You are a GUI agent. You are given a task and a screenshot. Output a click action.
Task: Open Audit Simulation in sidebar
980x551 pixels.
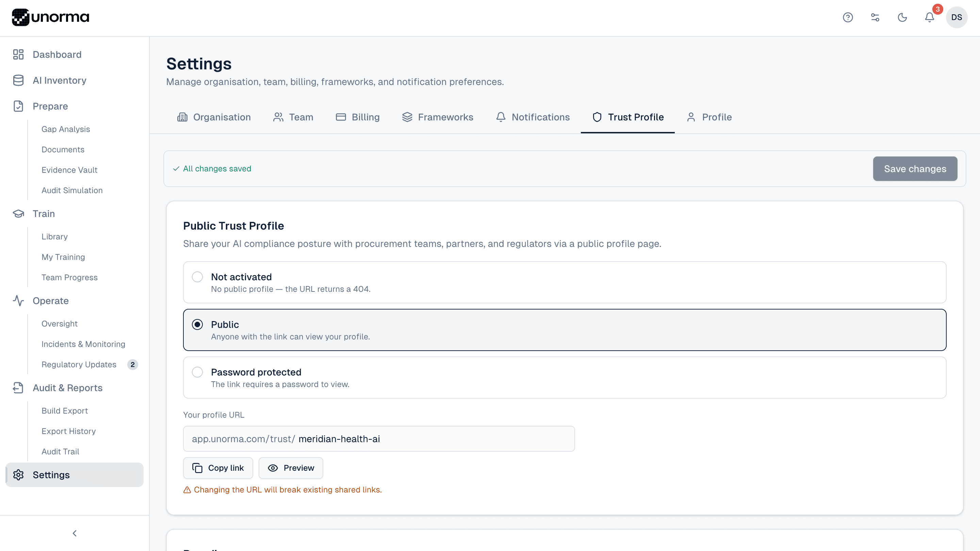72,190
